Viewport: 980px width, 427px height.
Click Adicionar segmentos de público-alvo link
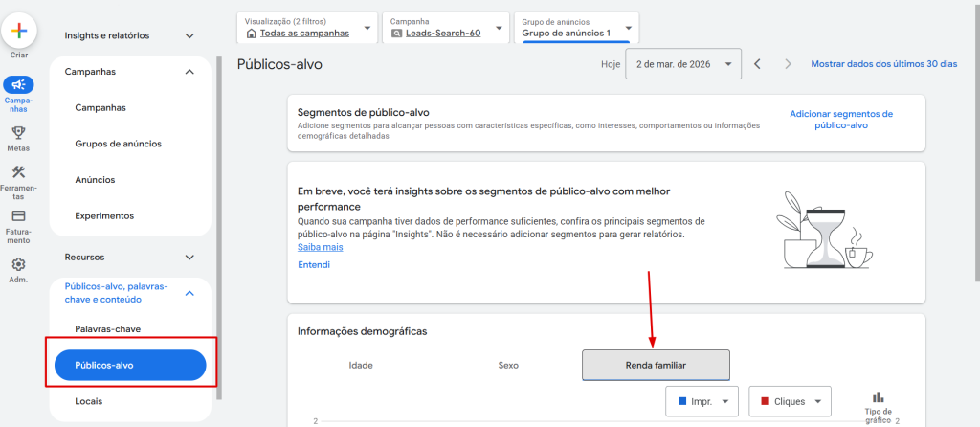tap(841, 120)
